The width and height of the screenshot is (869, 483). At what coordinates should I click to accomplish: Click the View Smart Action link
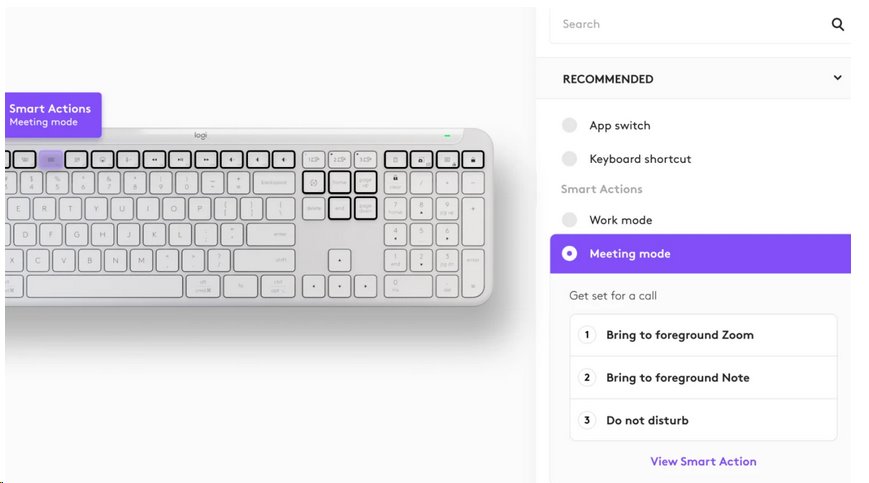(703, 462)
